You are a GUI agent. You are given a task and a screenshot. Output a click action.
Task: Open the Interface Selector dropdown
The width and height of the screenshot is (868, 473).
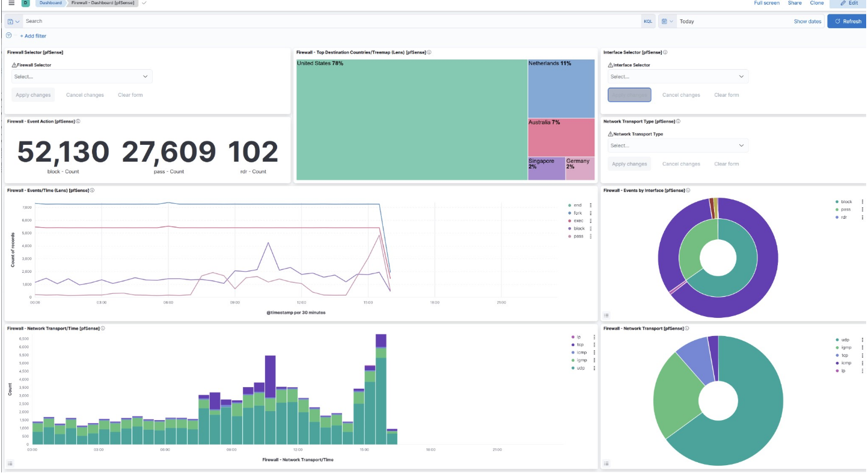678,76
